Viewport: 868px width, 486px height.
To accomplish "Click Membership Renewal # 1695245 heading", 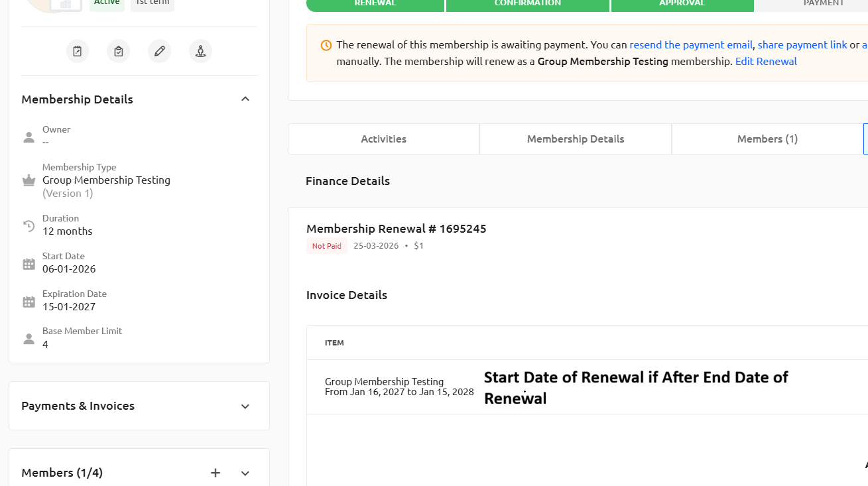I will 397,229.
